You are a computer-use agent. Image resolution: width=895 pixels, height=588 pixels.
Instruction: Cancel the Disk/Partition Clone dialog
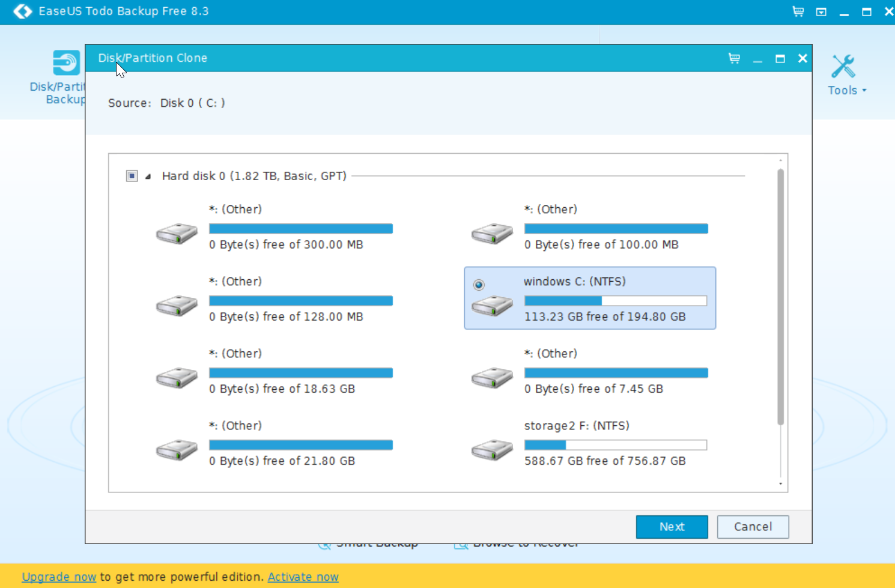[x=753, y=527]
